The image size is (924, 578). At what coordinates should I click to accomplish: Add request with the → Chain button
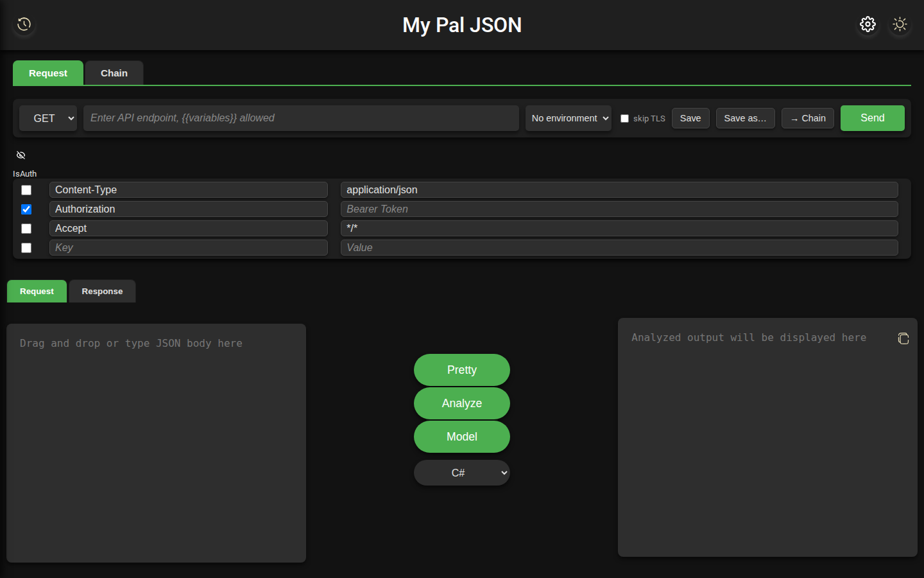click(x=808, y=118)
